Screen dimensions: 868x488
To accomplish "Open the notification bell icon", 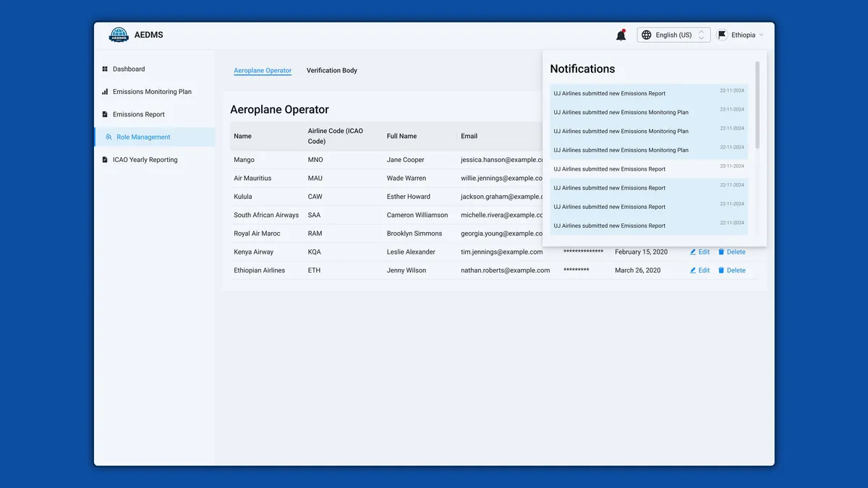I will (621, 35).
